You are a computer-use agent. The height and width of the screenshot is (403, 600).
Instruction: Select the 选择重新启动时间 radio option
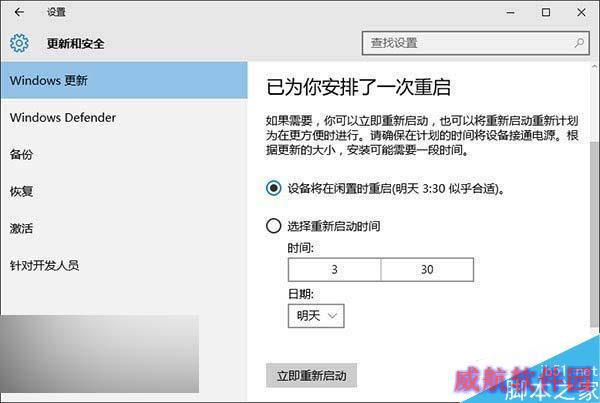274,226
